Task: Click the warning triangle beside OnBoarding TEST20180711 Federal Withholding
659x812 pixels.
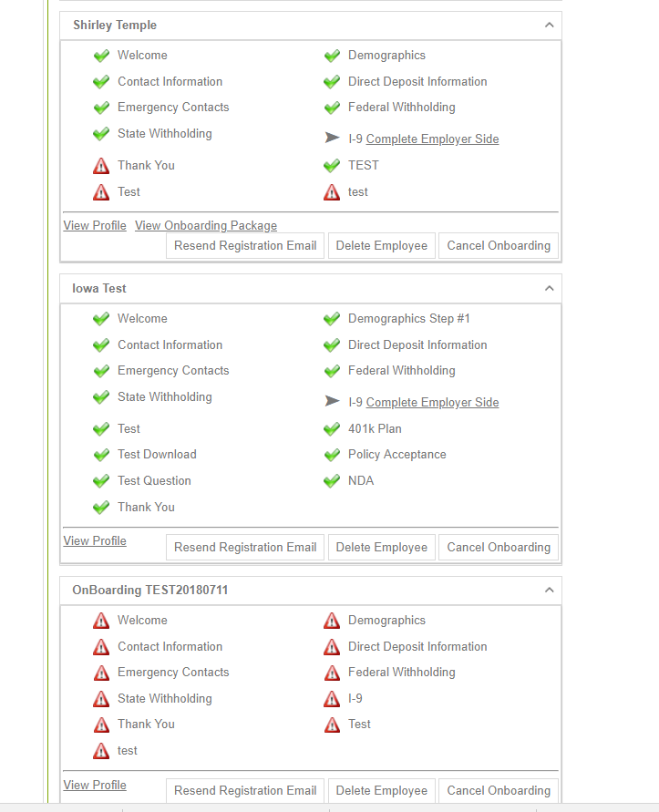Action: pos(332,673)
